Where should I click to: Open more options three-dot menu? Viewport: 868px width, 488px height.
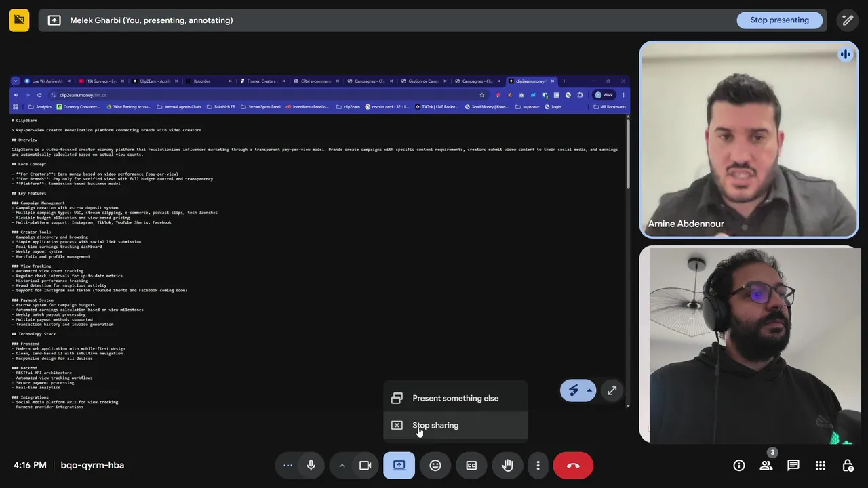[538, 466]
